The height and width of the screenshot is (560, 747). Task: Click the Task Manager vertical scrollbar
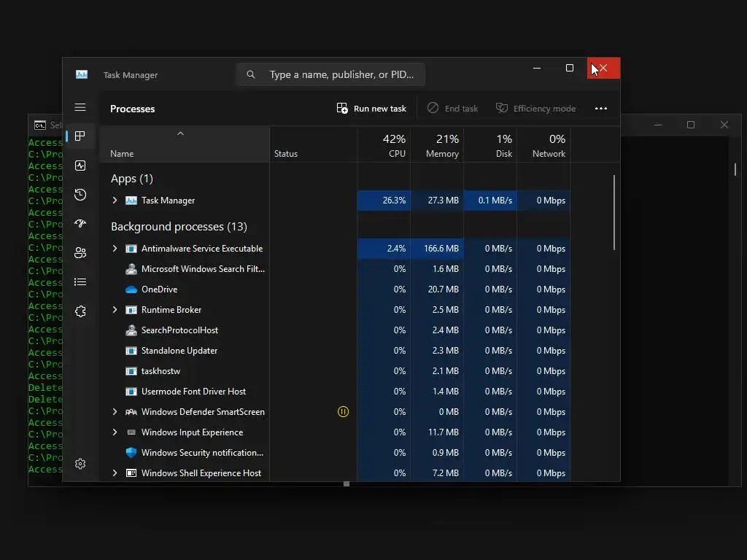[x=614, y=212]
